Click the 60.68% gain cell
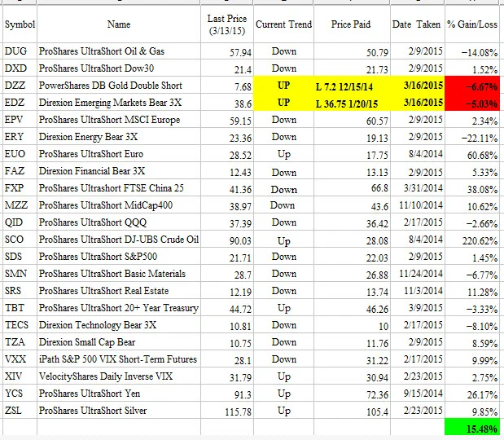 click(472, 154)
